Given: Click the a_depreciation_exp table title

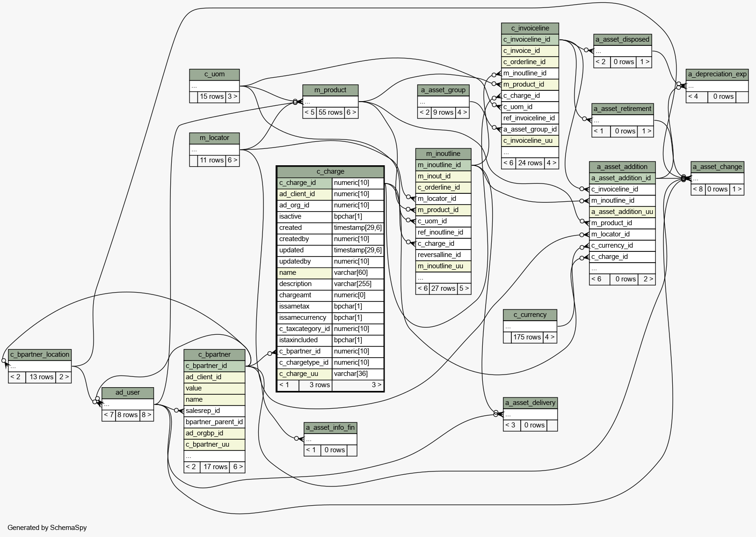Looking at the screenshot, I should pos(717,74).
